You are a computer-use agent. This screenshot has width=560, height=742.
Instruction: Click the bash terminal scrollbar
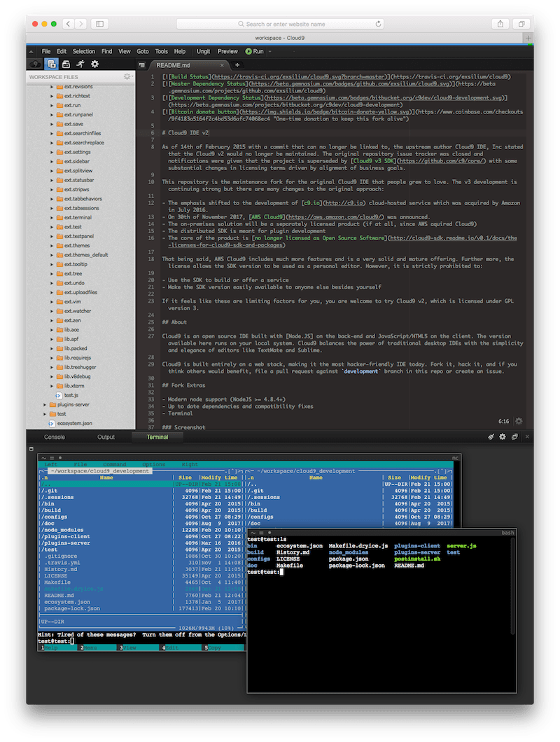click(512, 586)
